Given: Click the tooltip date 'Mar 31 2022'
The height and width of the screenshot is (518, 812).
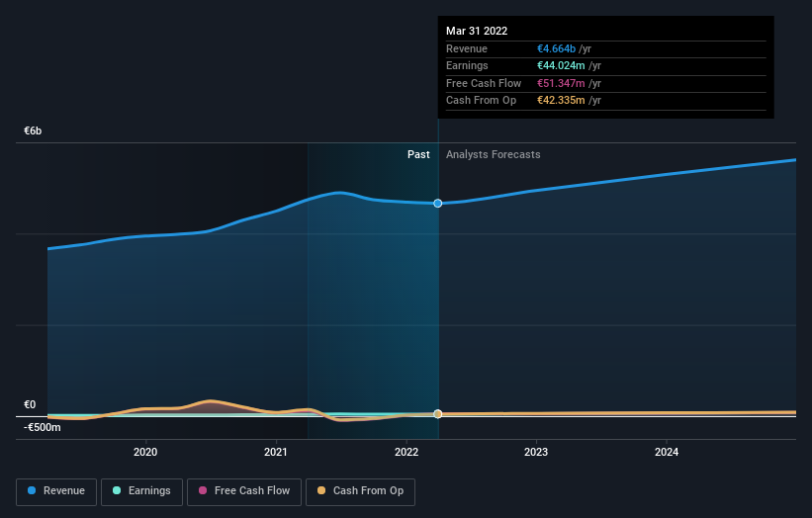Looking at the screenshot, I should tap(477, 31).
